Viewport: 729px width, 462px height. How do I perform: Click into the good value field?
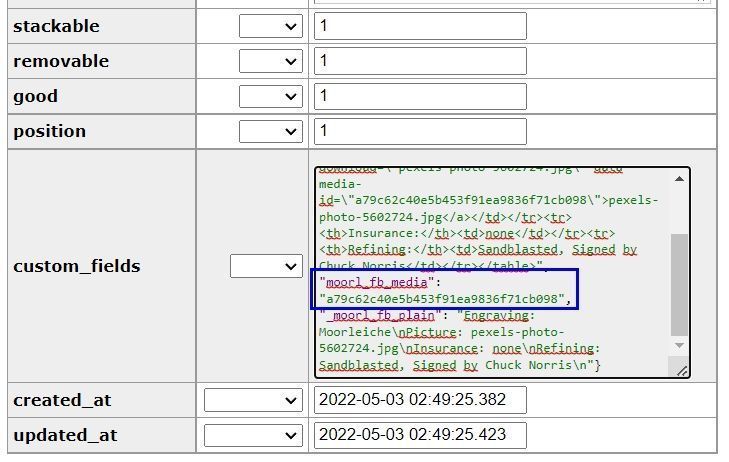point(420,96)
